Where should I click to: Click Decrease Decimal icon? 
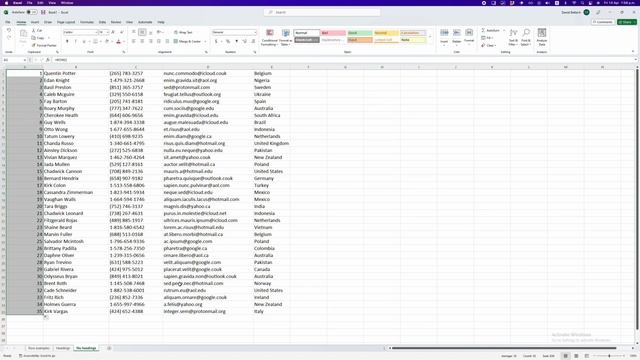pyautogui.click(x=253, y=41)
